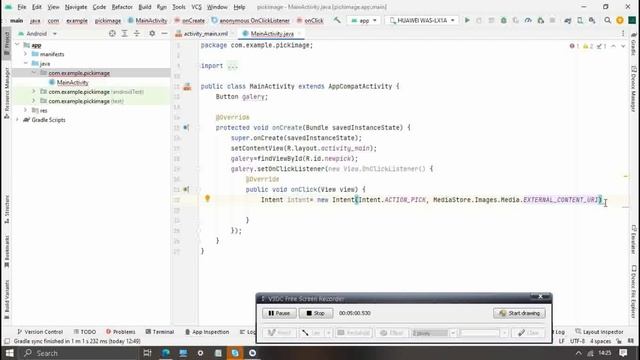Click the Search Everywhere magnifier icon
640x360 pixels.
pyautogui.click(x=607, y=20)
